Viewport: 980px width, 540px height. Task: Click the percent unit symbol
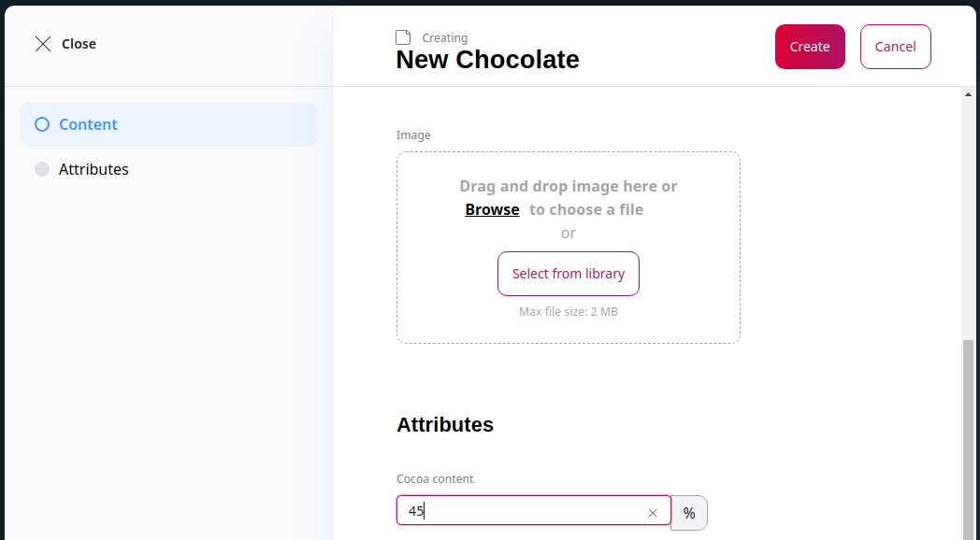click(689, 512)
